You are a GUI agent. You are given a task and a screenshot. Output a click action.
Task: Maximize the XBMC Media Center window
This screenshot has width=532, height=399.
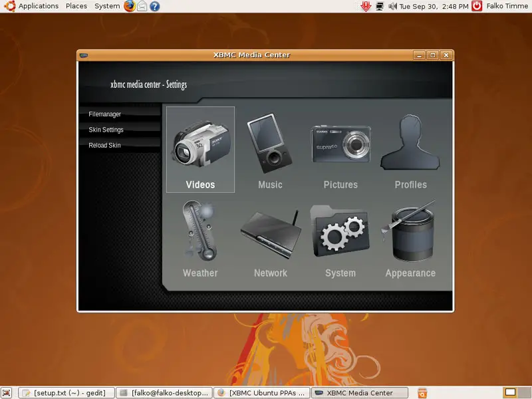click(x=433, y=55)
